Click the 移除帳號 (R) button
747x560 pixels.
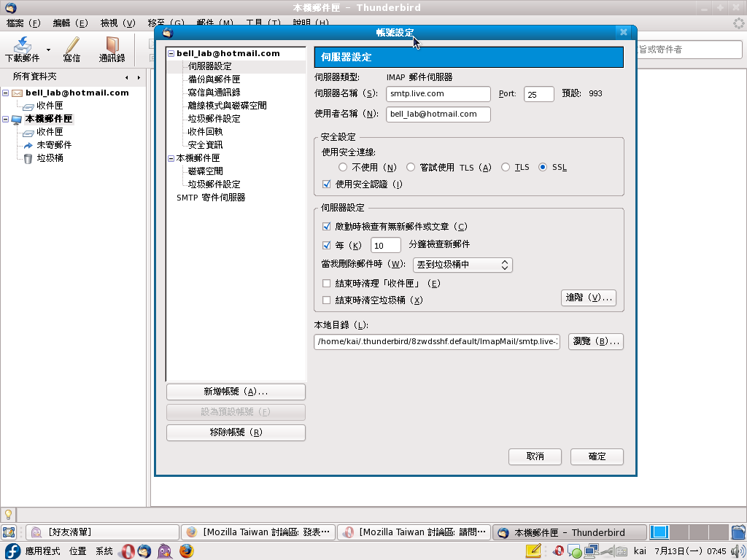click(236, 432)
